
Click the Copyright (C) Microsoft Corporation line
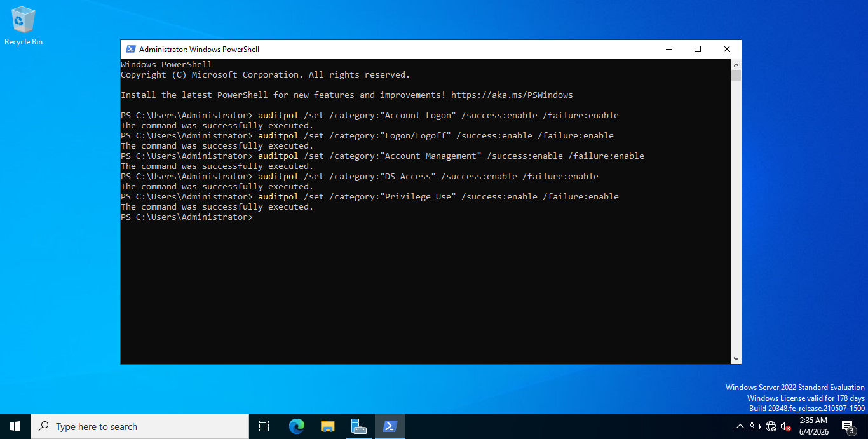pyautogui.click(x=266, y=75)
